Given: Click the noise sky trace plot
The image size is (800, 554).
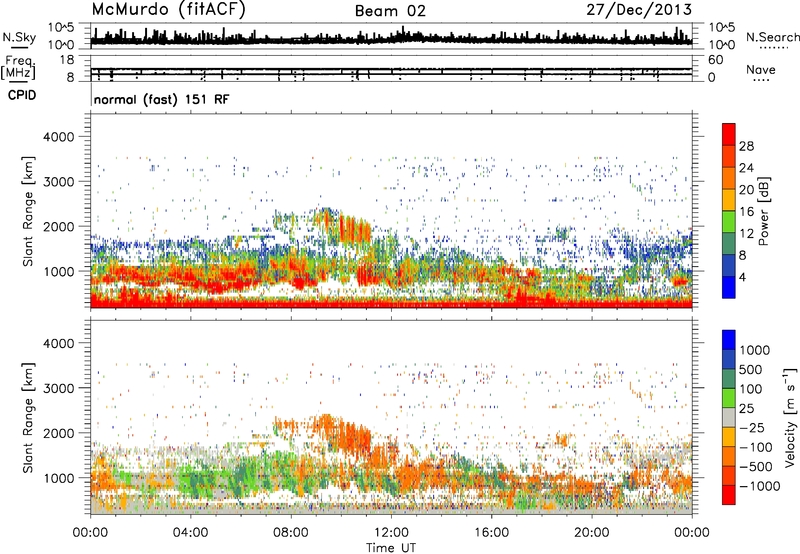Looking at the screenshot, I should [391, 36].
